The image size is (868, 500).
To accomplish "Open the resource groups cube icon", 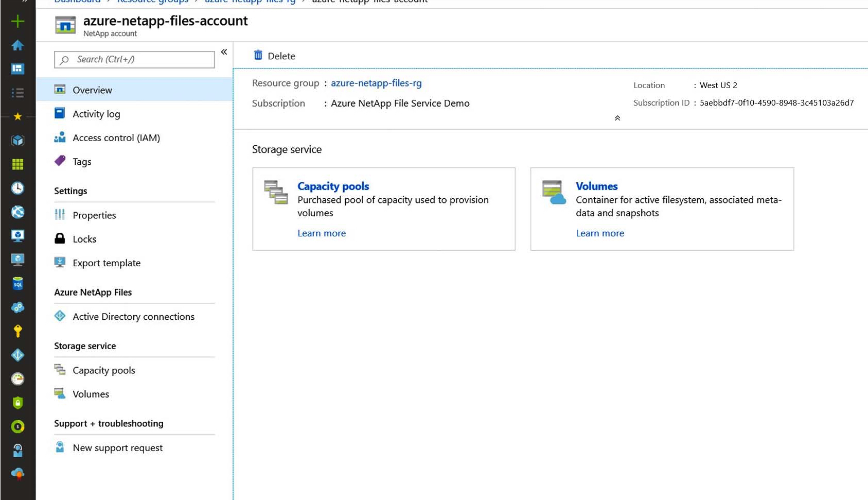I will [x=17, y=140].
